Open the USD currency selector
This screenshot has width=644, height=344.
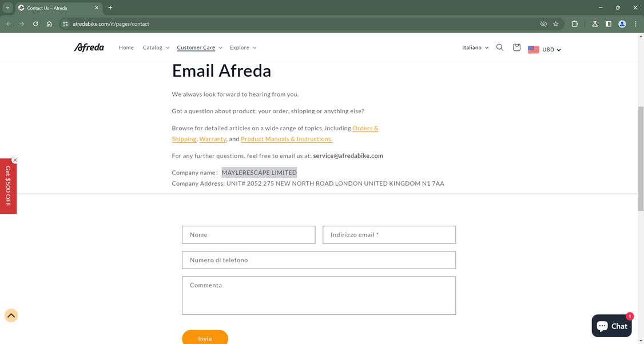click(x=544, y=50)
